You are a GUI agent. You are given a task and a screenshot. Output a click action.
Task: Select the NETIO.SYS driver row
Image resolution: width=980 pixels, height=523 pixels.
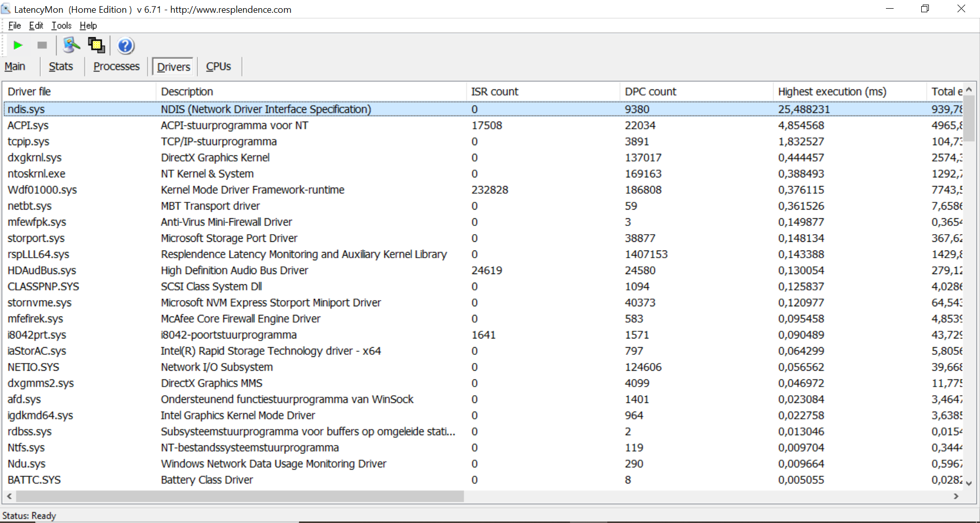[484, 367]
